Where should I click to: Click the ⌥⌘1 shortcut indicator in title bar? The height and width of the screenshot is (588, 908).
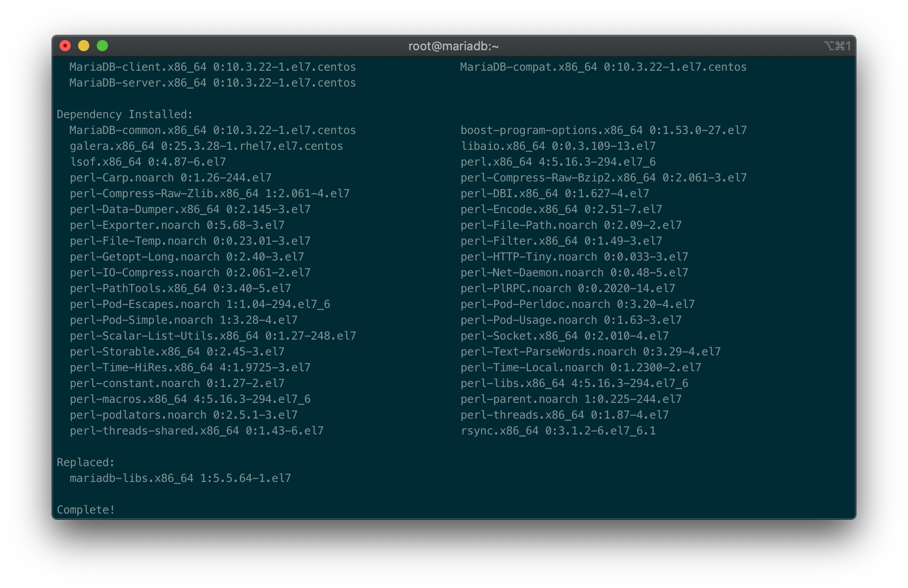tap(837, 46)
